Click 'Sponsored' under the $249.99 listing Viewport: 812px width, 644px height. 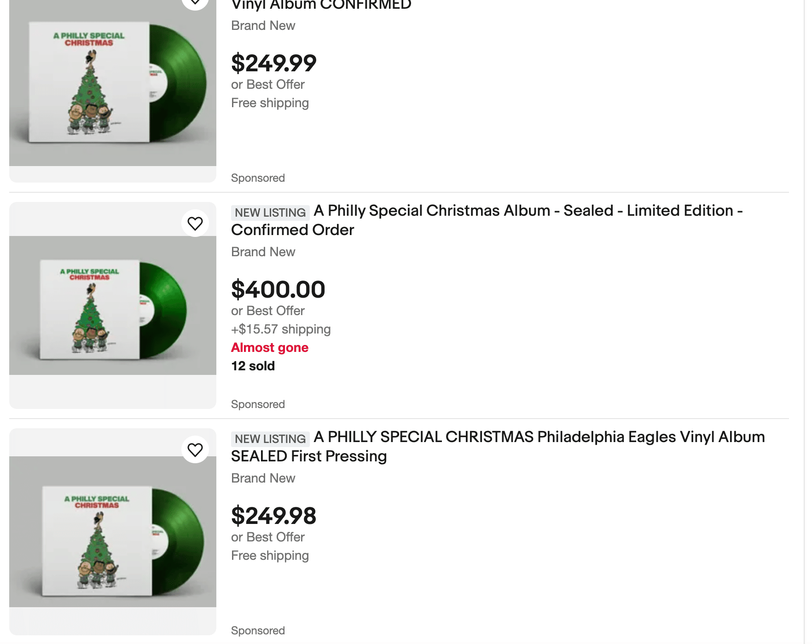(258, 178)
